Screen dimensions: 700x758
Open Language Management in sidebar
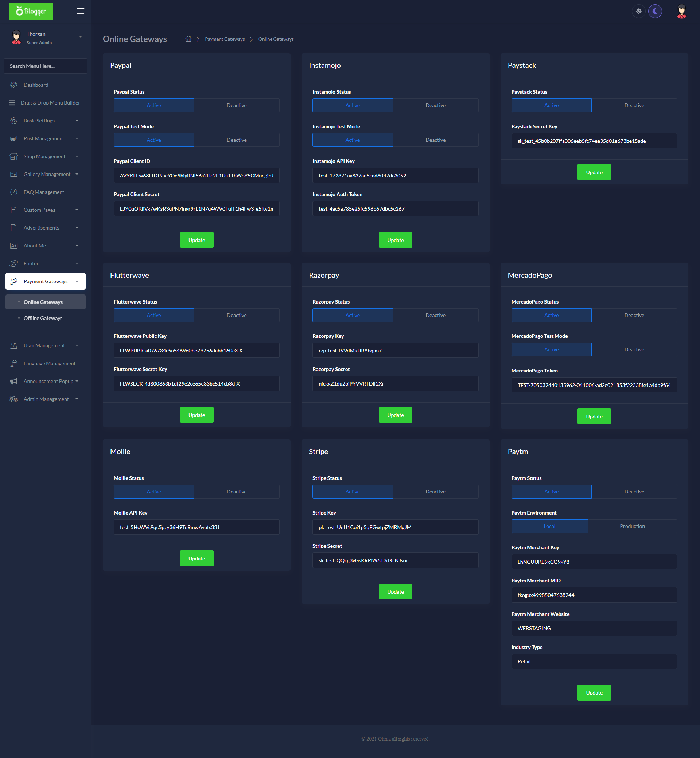click(49, 363)
